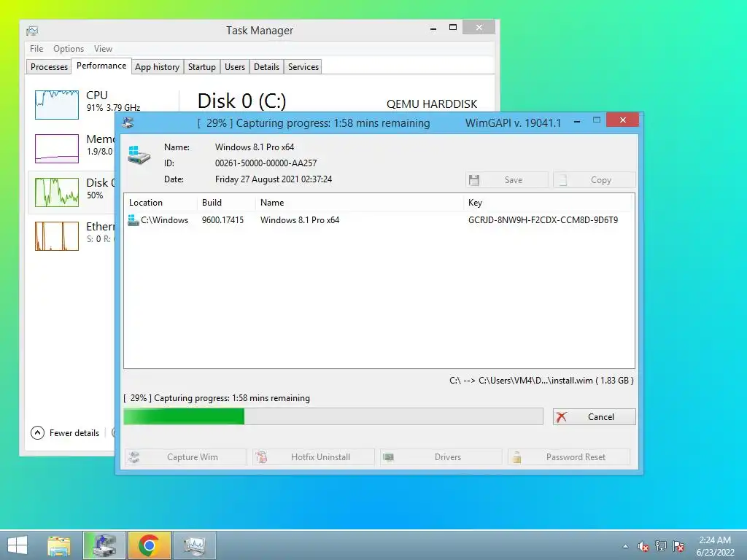Screen dimensions: 747x560
Task: Select build number 9600.17415
Action: click(x=222, y=220)
